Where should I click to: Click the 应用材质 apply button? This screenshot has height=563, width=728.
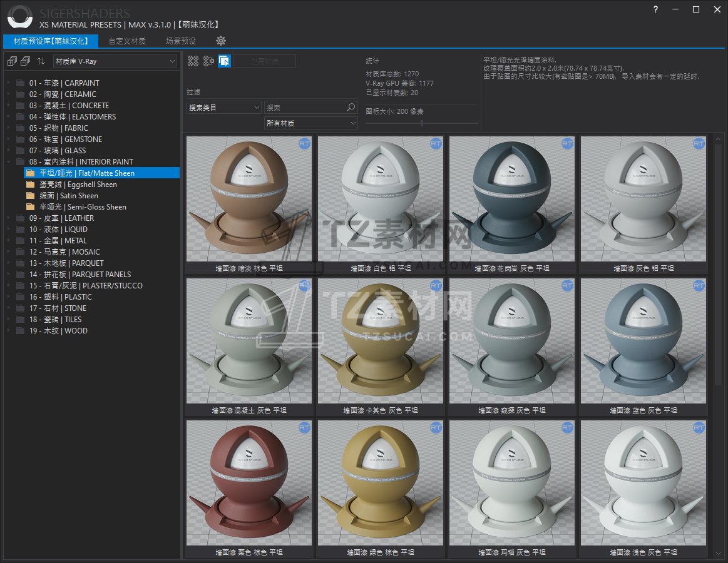(x=265, y=61)
